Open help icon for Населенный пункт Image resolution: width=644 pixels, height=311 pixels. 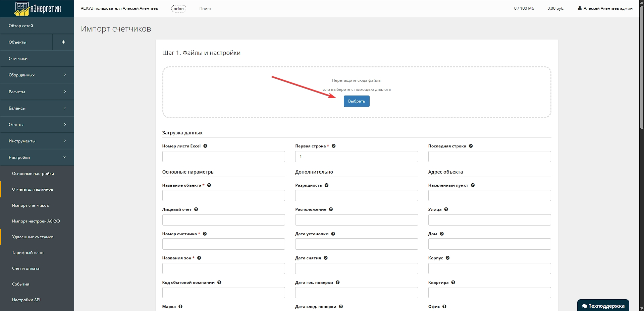tap(473, 185)
